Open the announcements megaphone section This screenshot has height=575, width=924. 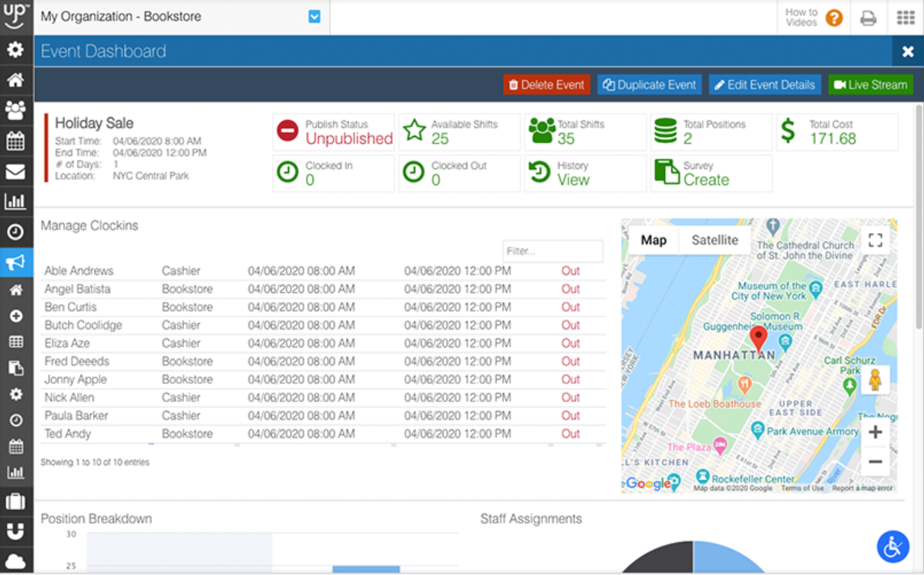(16, 262)
